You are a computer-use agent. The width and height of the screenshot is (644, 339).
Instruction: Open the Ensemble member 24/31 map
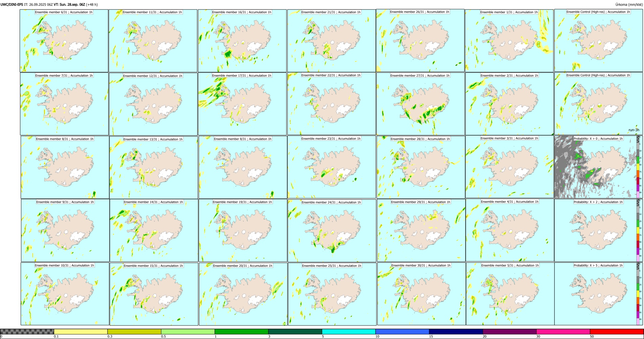[332, 231]
